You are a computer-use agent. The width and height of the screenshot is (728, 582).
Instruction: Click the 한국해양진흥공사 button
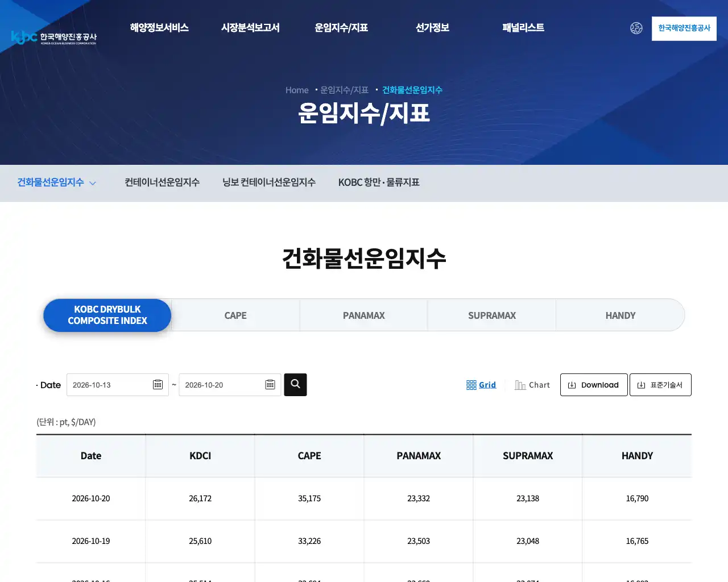tap(684, 28)
